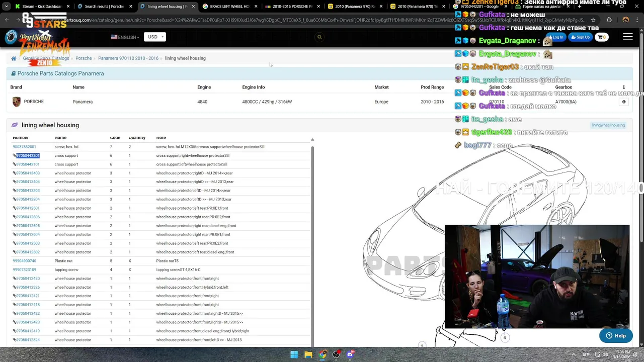Open the ENGLISH language dropdown
The image size is (644, 362).
point(125,37)
